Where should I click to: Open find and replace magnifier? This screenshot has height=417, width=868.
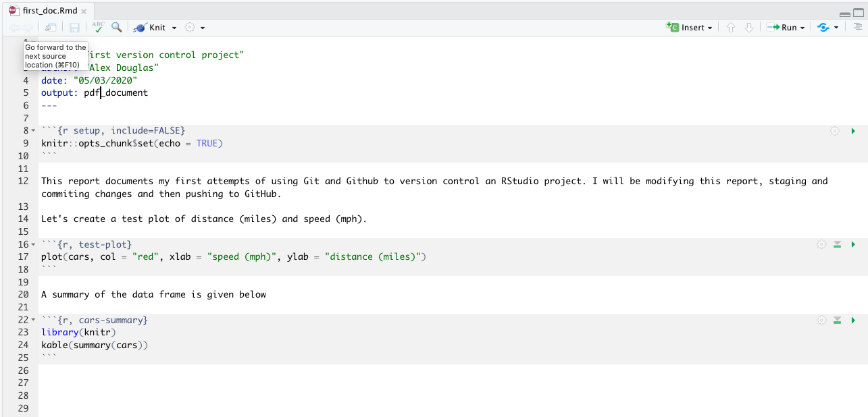(117, 27)
